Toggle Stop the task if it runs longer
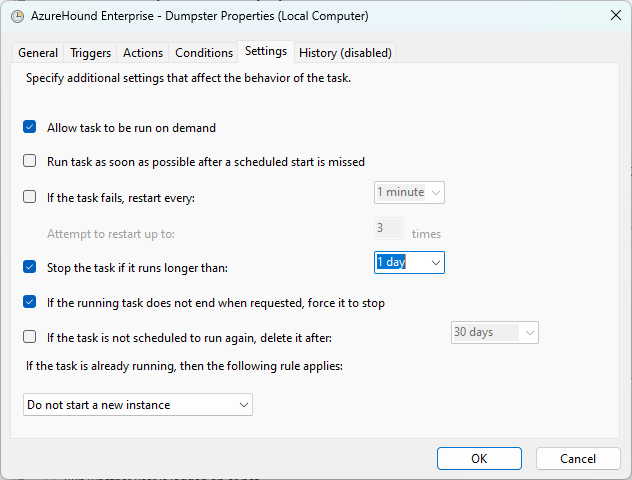The image size is (632, 480). point(29,267)
